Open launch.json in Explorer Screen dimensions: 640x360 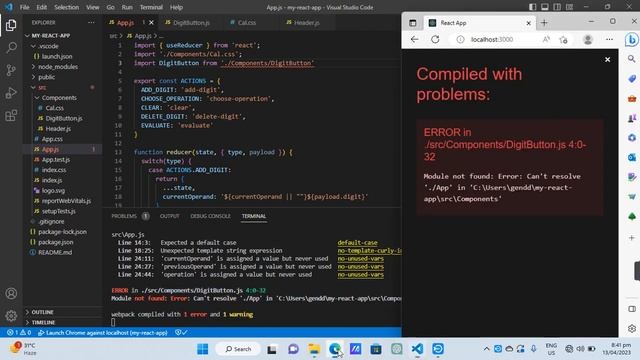pos(57,56)
